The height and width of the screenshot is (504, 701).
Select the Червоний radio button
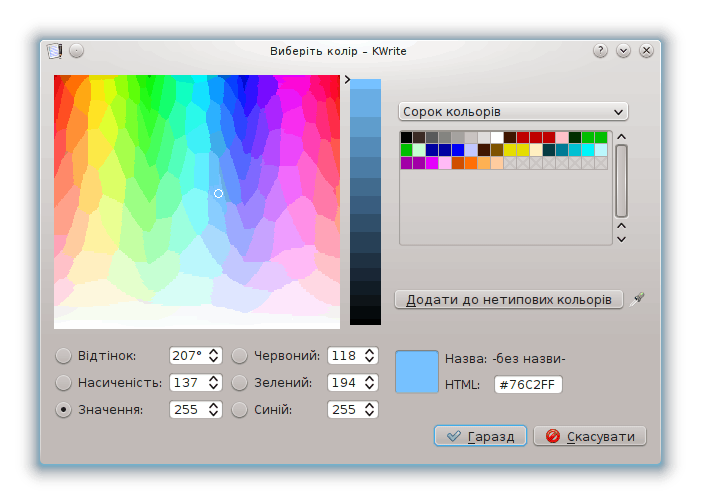click(x=240, y=355)
